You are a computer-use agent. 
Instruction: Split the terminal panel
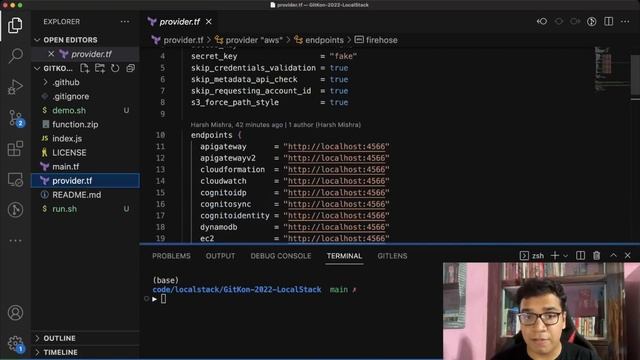[x=580, y=256]
